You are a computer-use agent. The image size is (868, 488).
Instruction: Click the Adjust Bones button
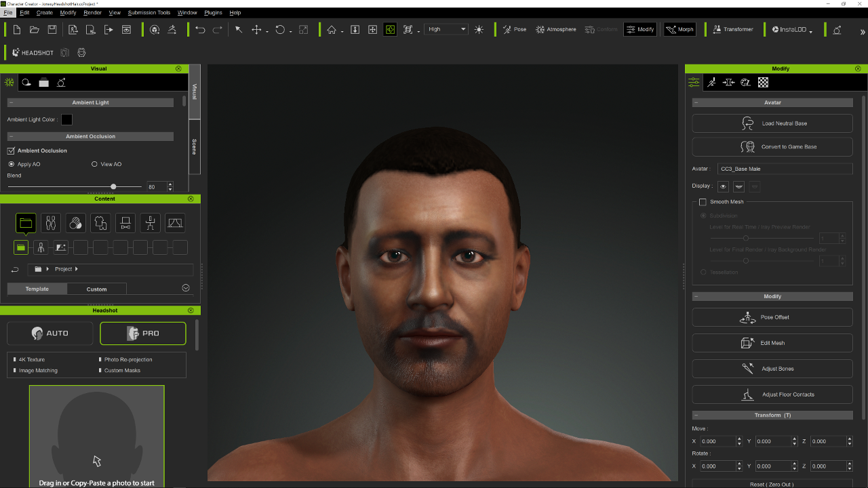772,369
